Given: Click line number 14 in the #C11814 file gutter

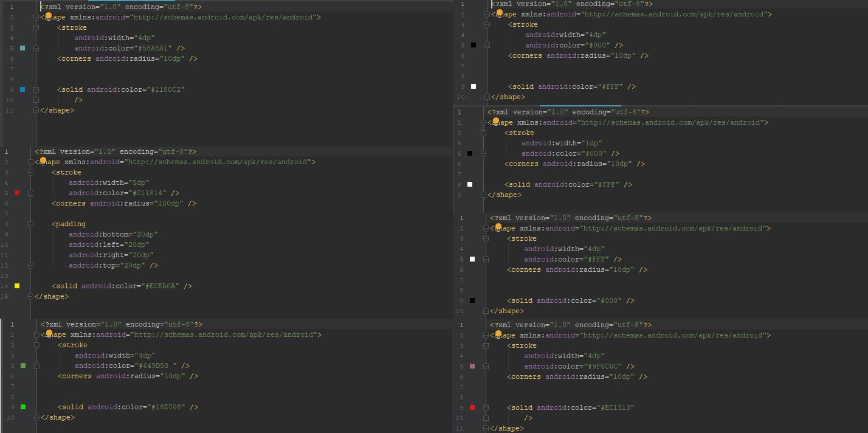Looking at the screenshot, I should [5, 286].
